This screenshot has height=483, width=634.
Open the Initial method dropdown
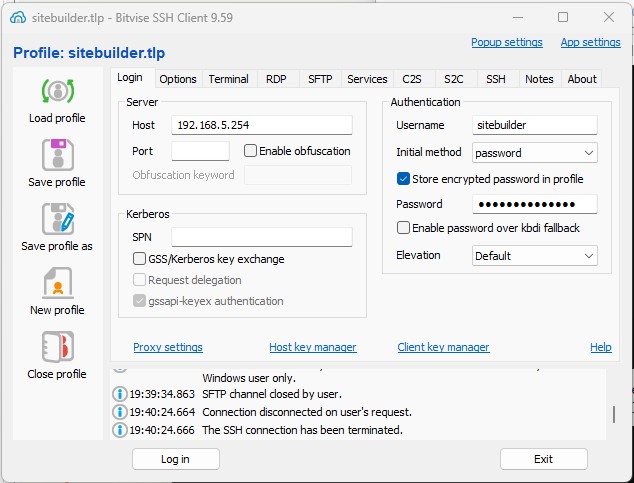pyautogui.click(x=535, y=153)
